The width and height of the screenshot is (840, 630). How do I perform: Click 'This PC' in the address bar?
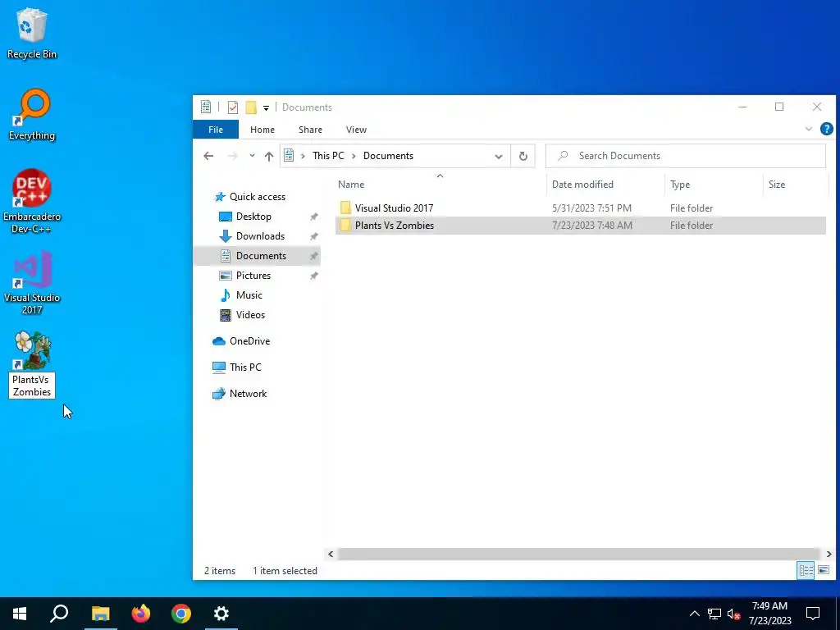tap(328, 156)
